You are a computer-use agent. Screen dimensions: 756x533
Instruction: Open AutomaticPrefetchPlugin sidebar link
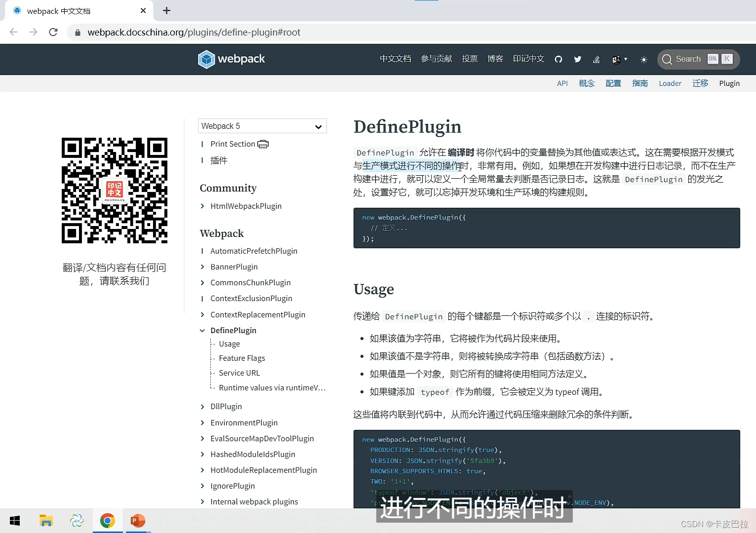[254, 251]
